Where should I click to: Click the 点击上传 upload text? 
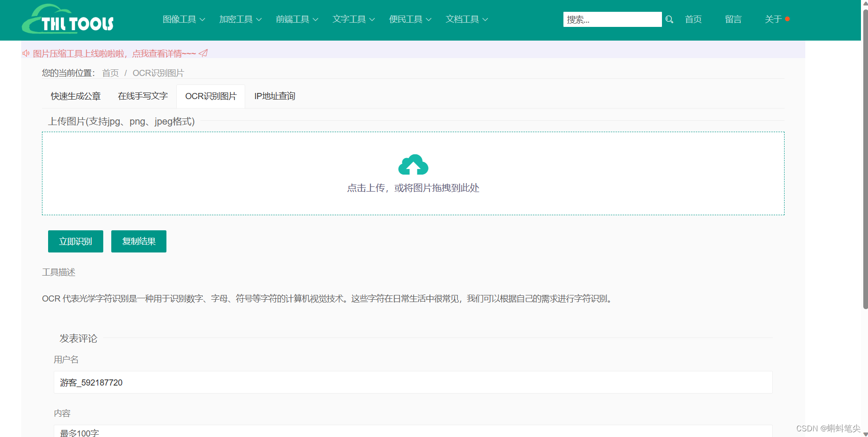tap(413, 188)
